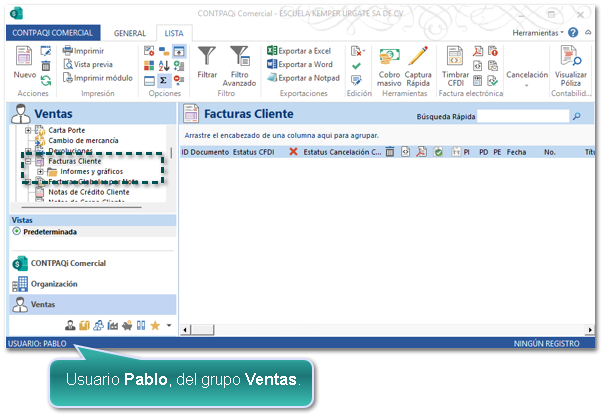Select Notas de Crédito Cliente
Viewport: 610px width, 419px height.
(x=89, y=192)
